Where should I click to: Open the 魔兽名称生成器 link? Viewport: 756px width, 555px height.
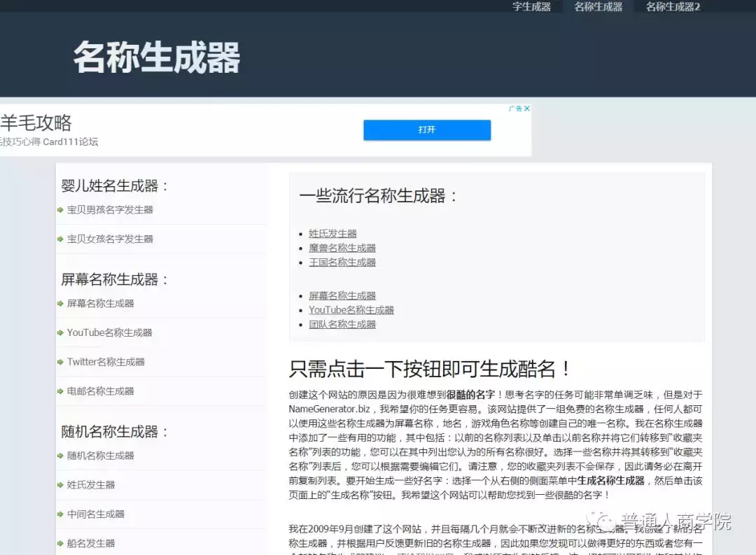point(341,247)
